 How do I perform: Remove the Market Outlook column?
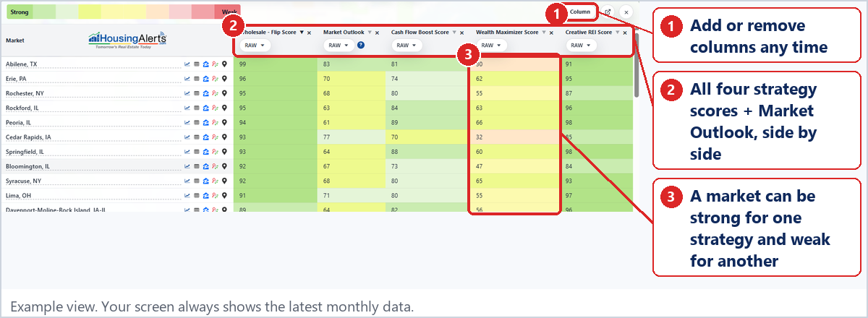click(377, 33)
